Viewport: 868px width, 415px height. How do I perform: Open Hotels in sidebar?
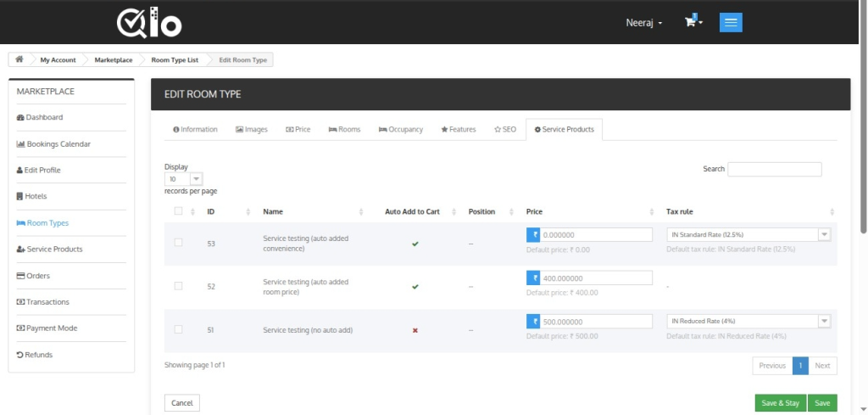[x=32, y=196]
